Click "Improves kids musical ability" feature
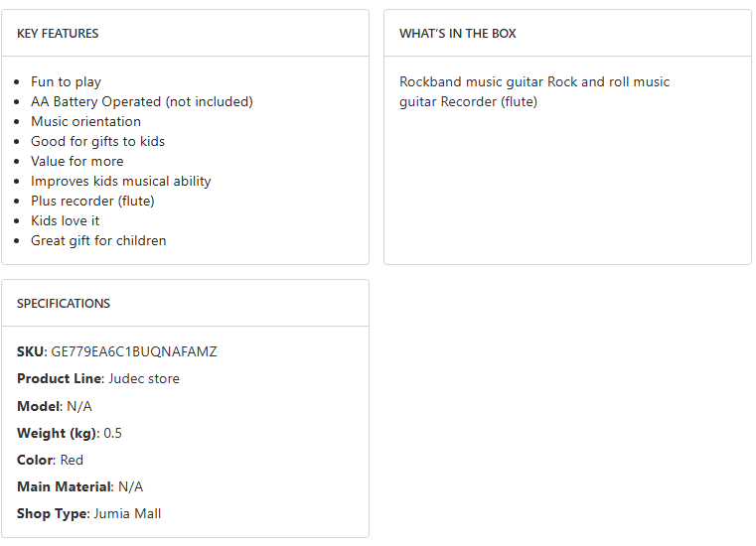The height and width of the screenshot is (546, 756). pos(120,181)
